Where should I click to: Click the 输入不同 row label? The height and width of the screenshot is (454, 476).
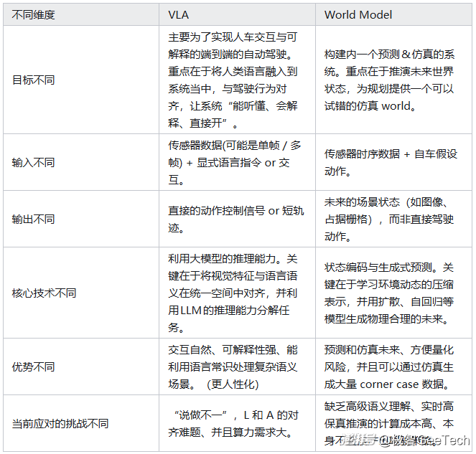coord(33,162)
